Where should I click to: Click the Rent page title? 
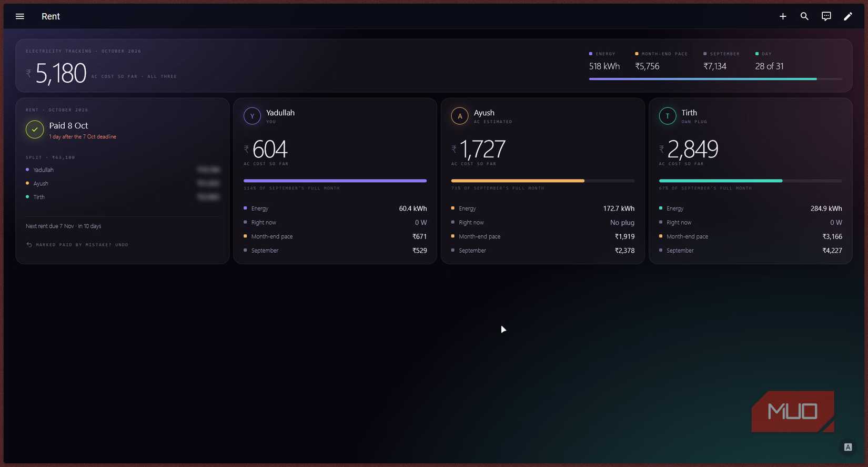(51, 16)
